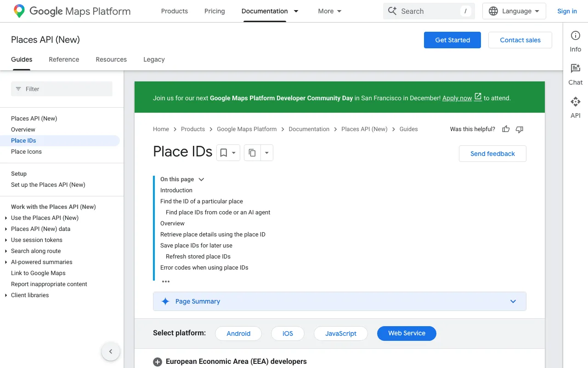Click the Sign in link
The width and height of the screenshot is (588, 368).
point(567,11)
